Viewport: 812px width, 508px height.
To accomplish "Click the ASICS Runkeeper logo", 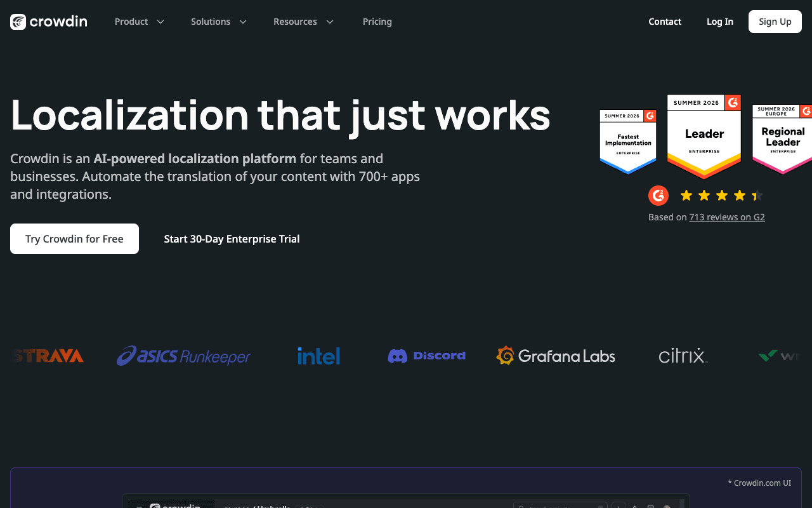I will coord(183,356).
